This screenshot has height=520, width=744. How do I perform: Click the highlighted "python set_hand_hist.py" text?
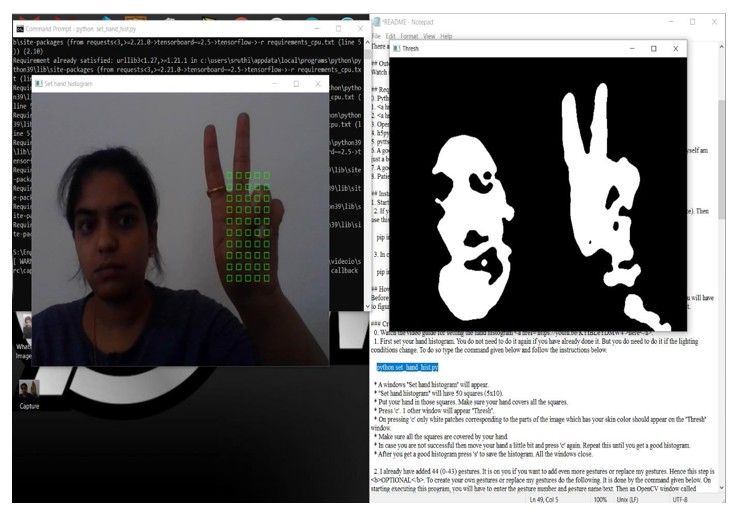407,367
